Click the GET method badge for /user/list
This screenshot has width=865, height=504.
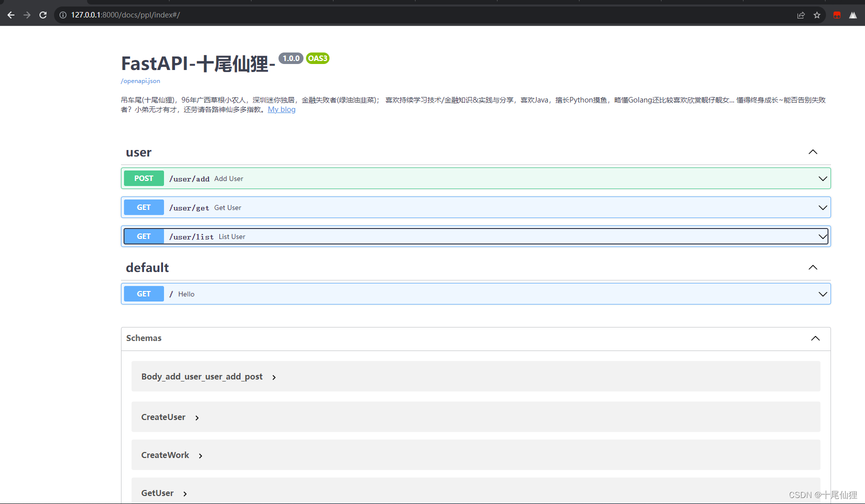[144, 236]
